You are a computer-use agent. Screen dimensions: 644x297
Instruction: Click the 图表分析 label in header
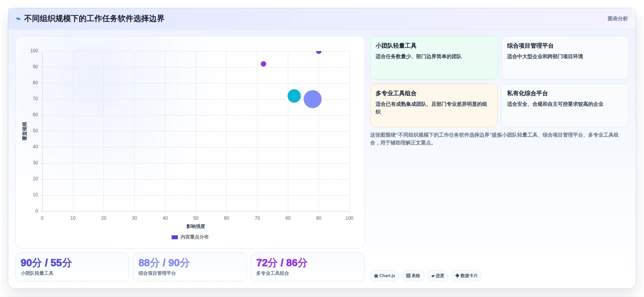point(617,19)
